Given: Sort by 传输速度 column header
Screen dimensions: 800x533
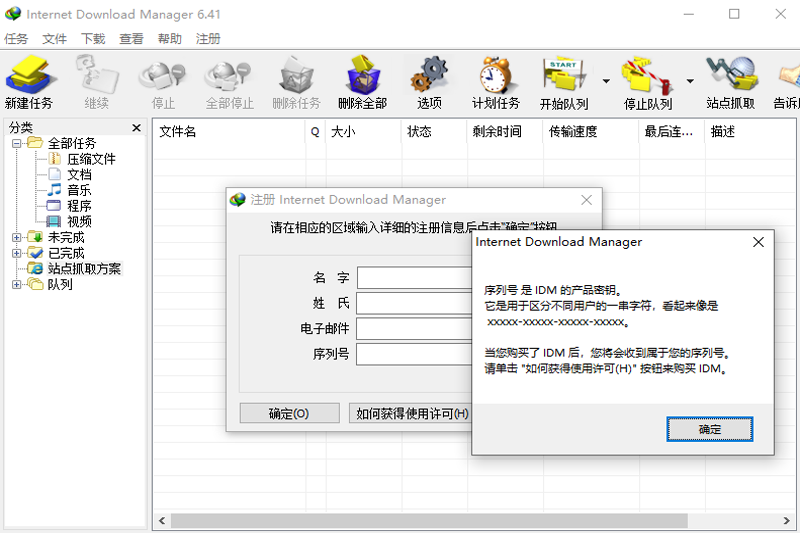Looking at the screenshot, I should [591, 132].
